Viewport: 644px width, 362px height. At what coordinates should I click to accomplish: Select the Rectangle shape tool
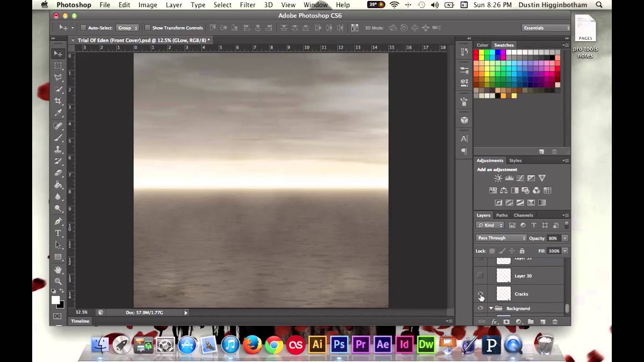(58, 257)
